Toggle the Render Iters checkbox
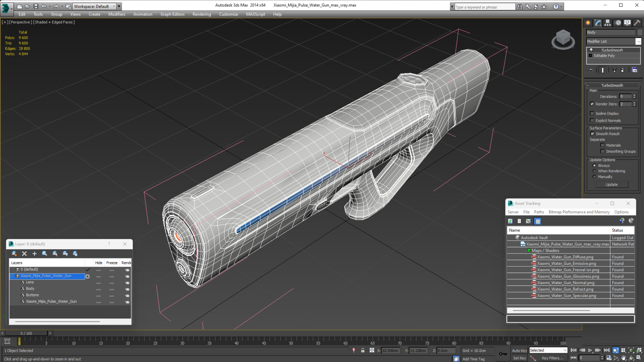Viewport: 644px width, 362px height. (592, 104)
